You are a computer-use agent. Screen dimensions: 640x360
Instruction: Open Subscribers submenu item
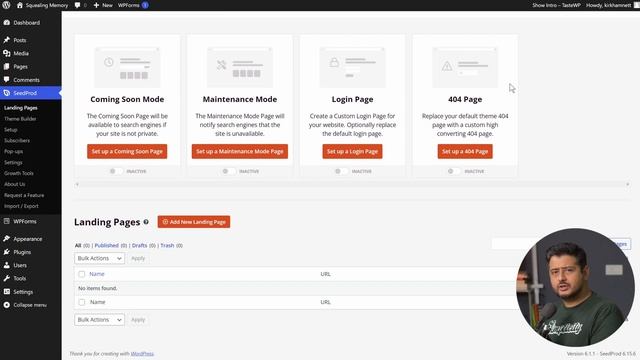coord(17,140)
